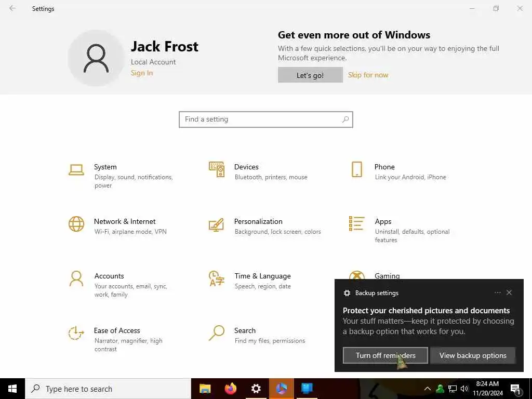532x399 pixels.
Task: Click the Backup settings notification gear icon
Action: pyautogui.click(x=347, y=293)
